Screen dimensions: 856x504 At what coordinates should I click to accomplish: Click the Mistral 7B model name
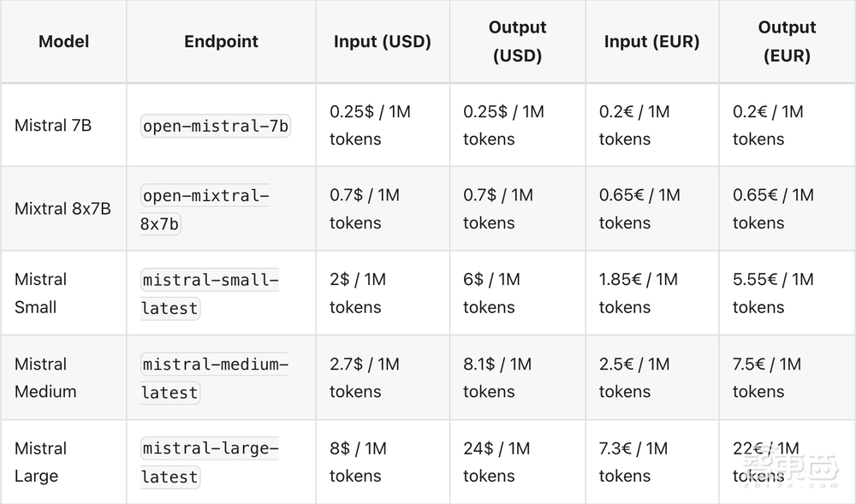53,125
